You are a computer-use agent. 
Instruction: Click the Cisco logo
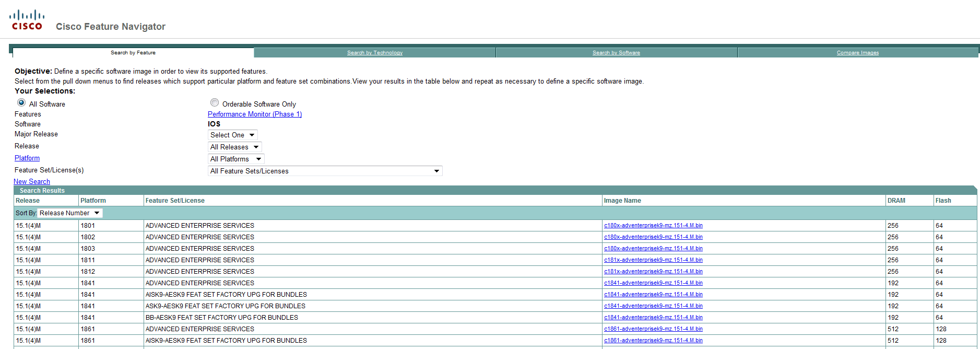coord(27,20)
